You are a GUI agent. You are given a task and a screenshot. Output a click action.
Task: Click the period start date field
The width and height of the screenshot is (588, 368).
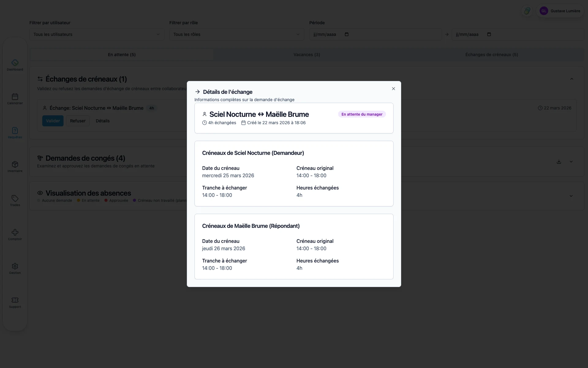(x=375, y=34)
